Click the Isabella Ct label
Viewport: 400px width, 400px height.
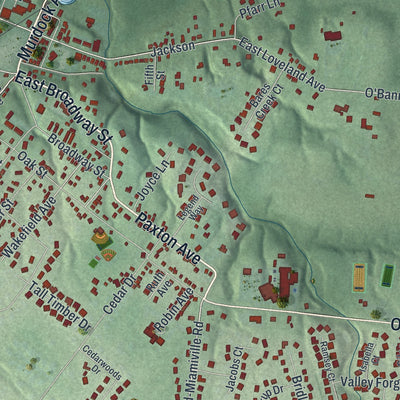point(370,358)
